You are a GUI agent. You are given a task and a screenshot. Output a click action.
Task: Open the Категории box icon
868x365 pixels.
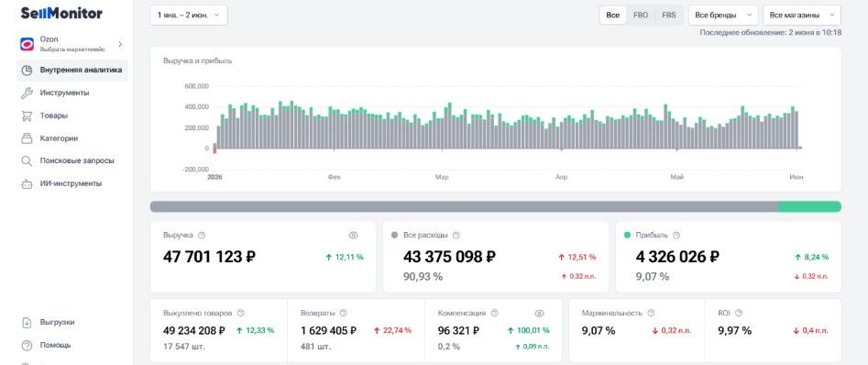click(27, 138)
